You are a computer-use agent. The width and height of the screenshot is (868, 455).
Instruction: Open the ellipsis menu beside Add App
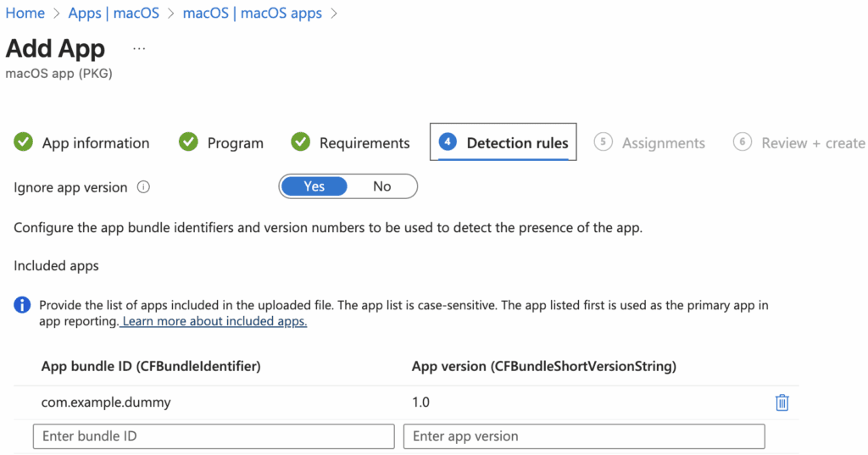[x=139, y=48]
